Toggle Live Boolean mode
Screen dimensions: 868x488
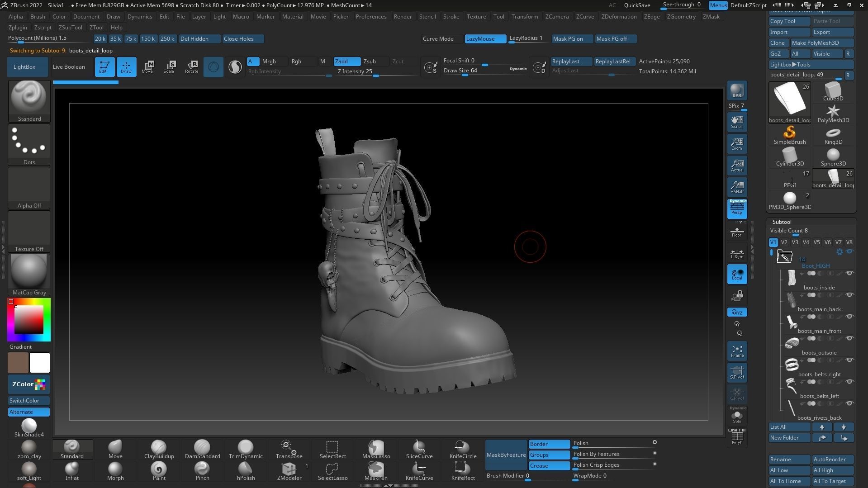[69, 66]
